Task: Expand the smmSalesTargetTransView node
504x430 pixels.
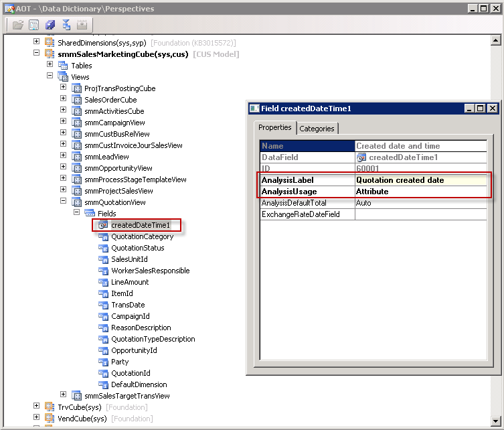Action: click(64, 395)
